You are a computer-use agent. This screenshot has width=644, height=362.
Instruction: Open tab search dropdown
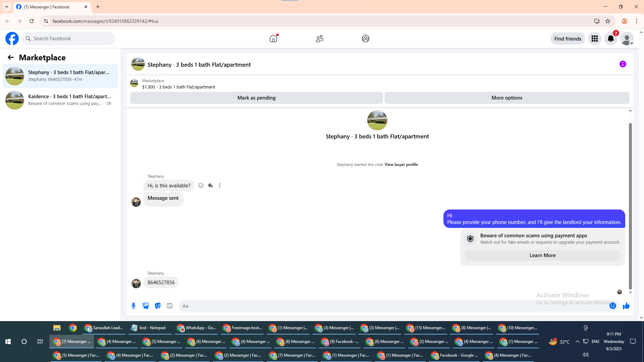pos(7,7)
